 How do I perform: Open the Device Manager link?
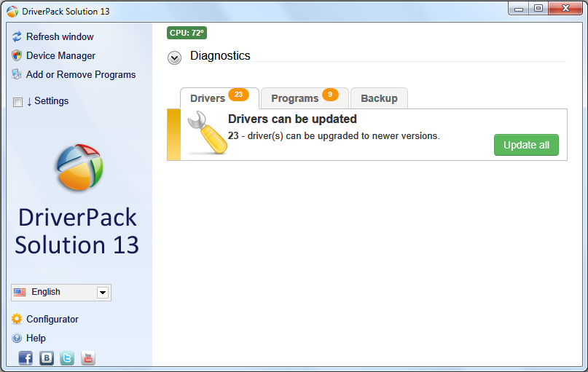(x=60, y=55)
